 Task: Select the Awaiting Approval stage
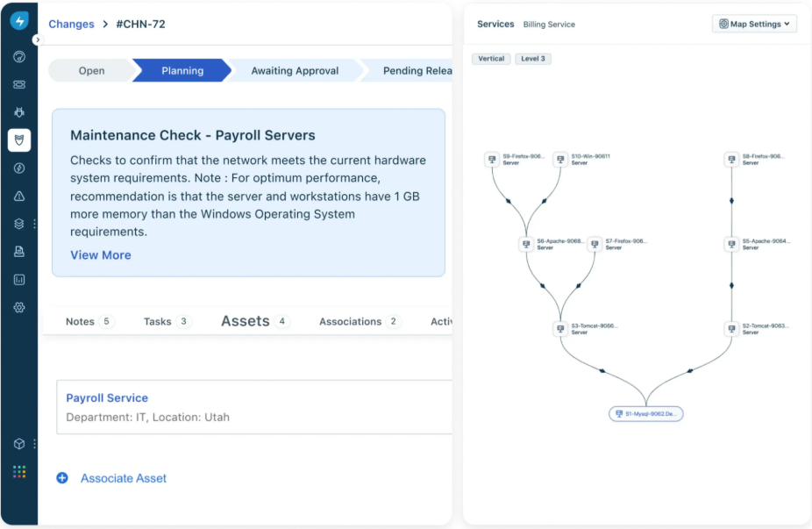pos(295,71)
